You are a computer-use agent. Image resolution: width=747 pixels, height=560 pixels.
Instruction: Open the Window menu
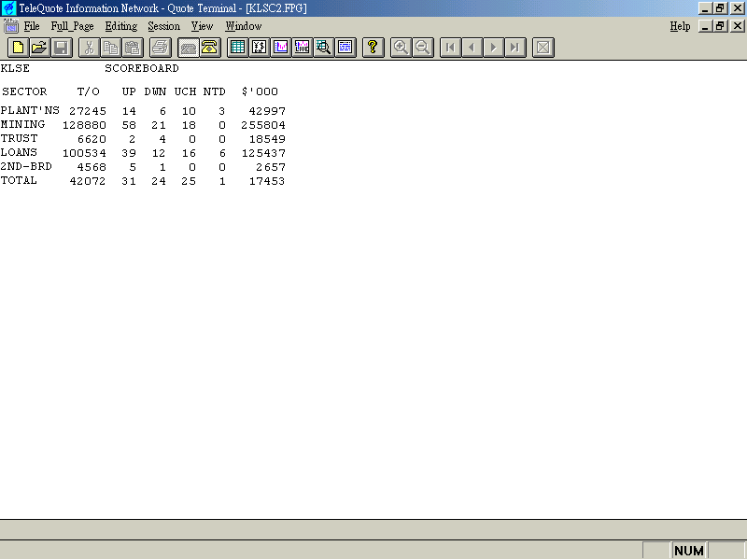[x=244, y=26]
